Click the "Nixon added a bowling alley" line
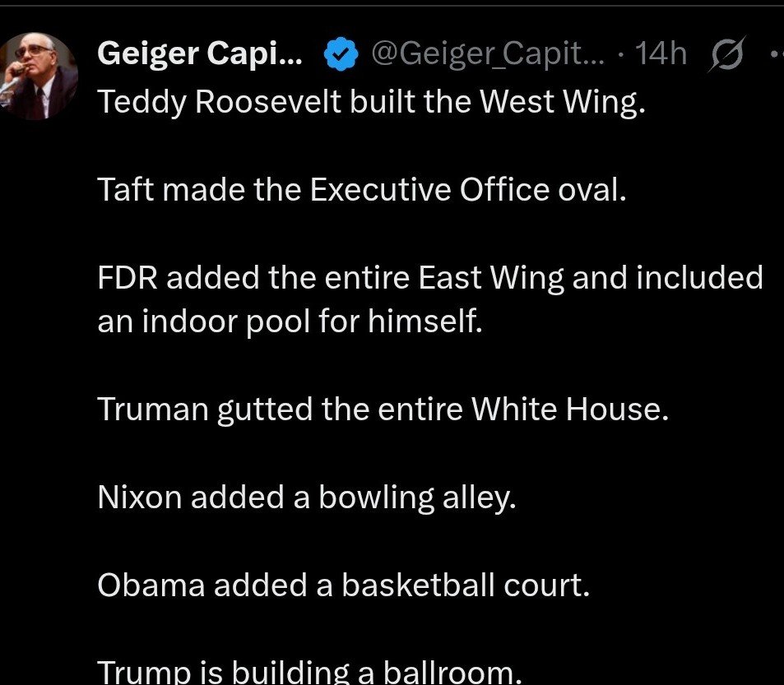This screenshot has width=784, height=685. (x=306, y=497)
